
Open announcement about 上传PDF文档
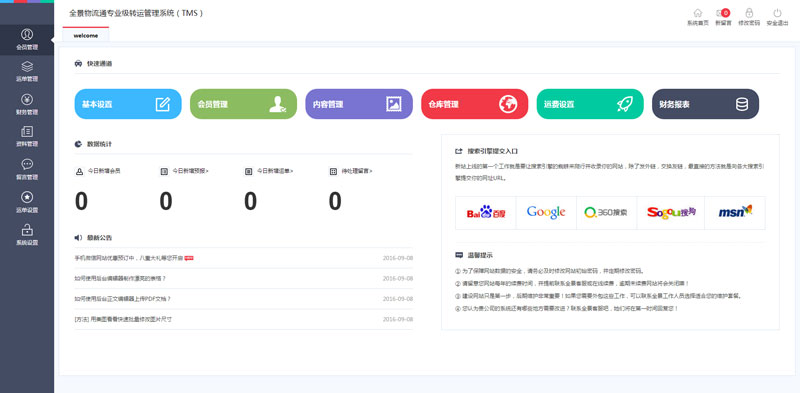122,299
